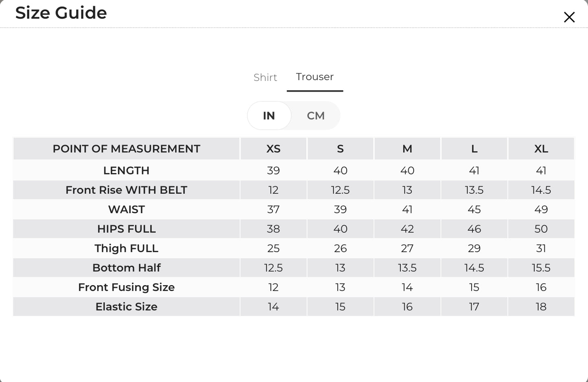The width and height of the screenshot is (588, 382).
Task: Select the Thigh FULL row label
Action: pos(127,249)
